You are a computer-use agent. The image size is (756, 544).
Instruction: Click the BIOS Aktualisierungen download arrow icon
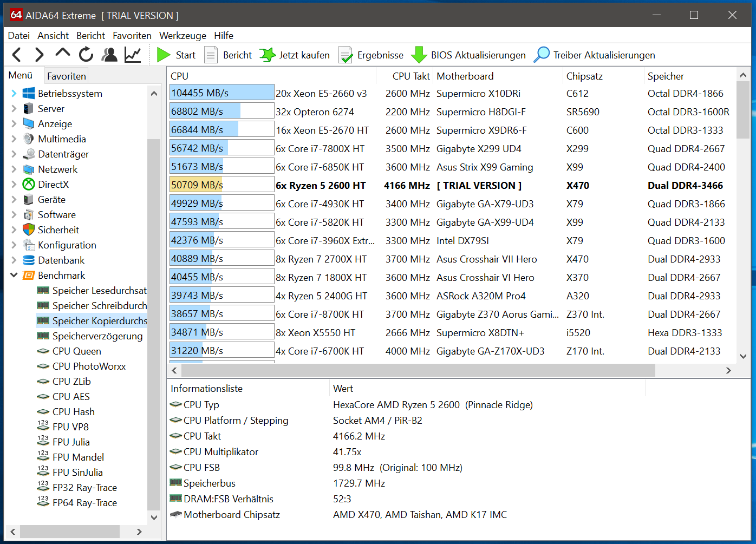tap(419, 55)
